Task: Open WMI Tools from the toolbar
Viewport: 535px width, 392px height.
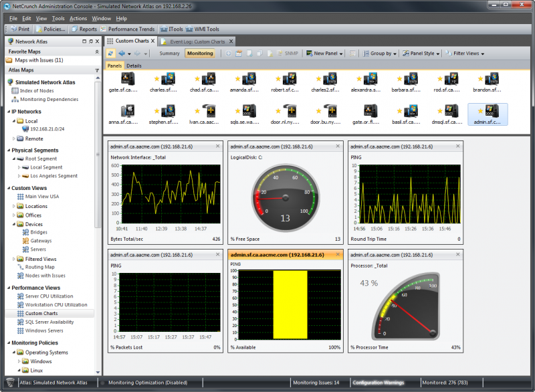Action: click(203, 29)
